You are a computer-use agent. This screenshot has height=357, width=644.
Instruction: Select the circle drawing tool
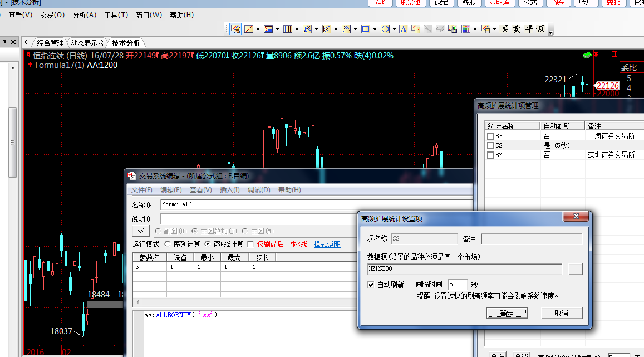pyautogui.click(x=385, y=29)
